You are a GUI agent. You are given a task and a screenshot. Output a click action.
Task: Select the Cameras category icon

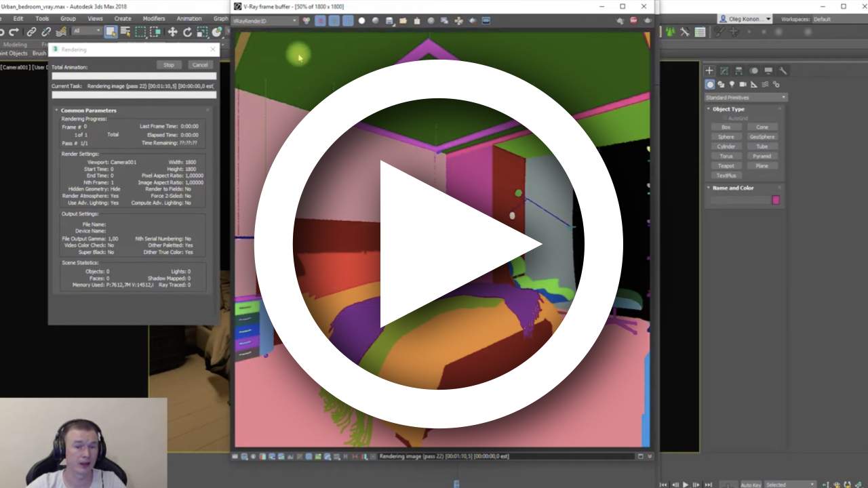pos(743,85)
